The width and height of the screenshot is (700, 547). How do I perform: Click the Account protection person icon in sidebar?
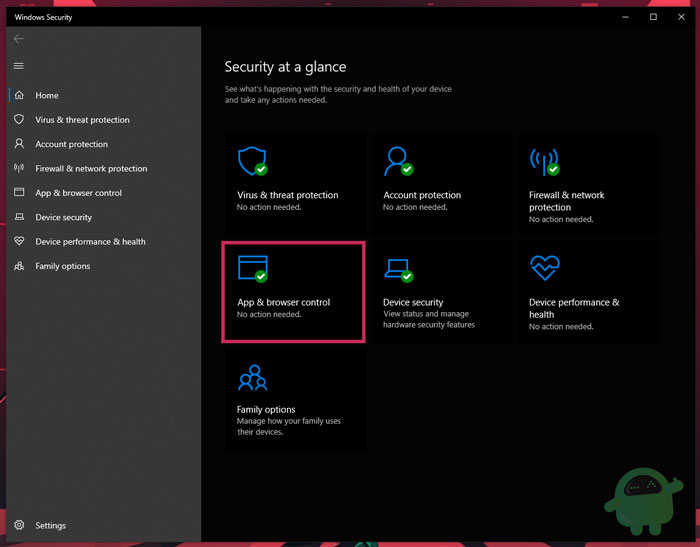[19, 144]
